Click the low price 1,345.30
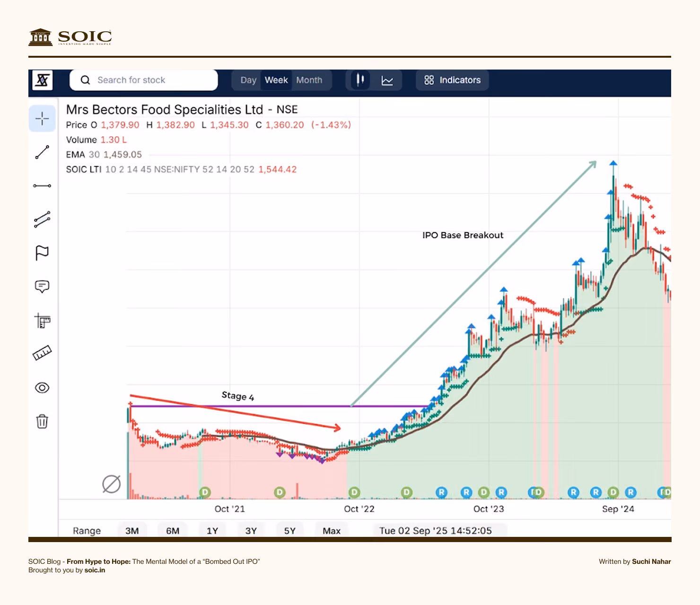The image size is (700, 605). click(229, 125)
